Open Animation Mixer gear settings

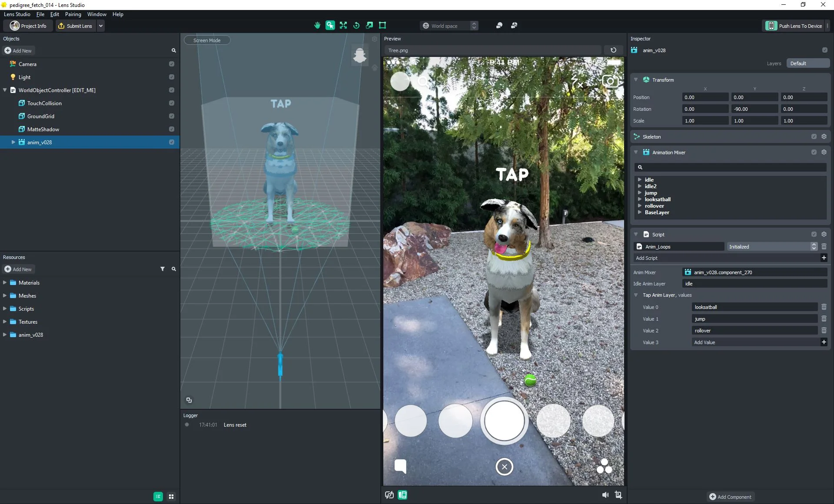[824, 153]
